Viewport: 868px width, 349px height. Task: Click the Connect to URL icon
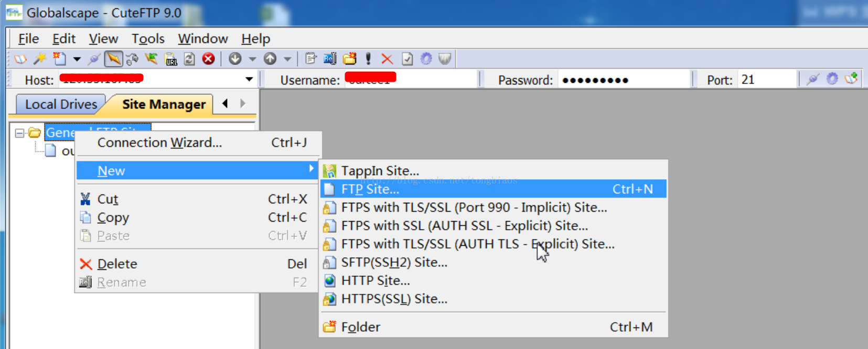171,59
